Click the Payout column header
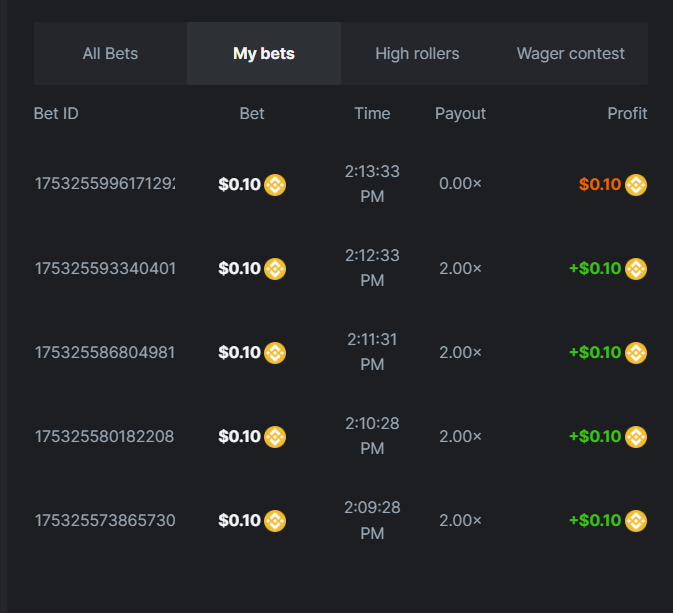The width and height of the screenshot is (673, 613). point(460,114)
